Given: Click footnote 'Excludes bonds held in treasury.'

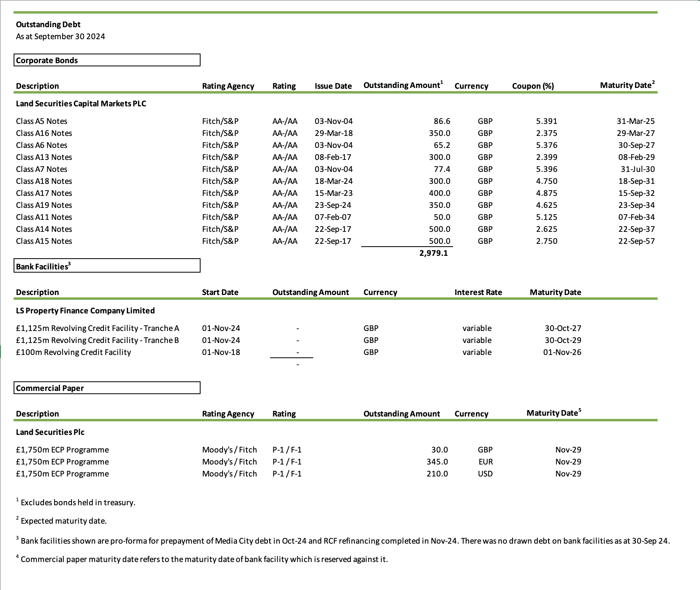Looking at the screenshot, I should click(78, 502).
